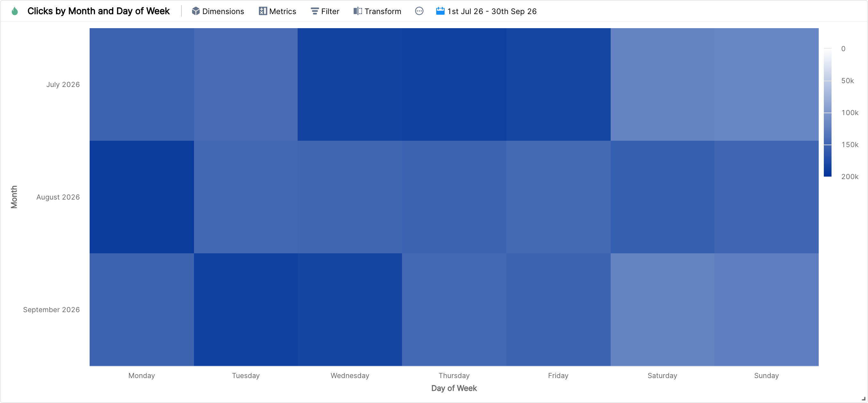Click the 150k legend label

point(849,145)
